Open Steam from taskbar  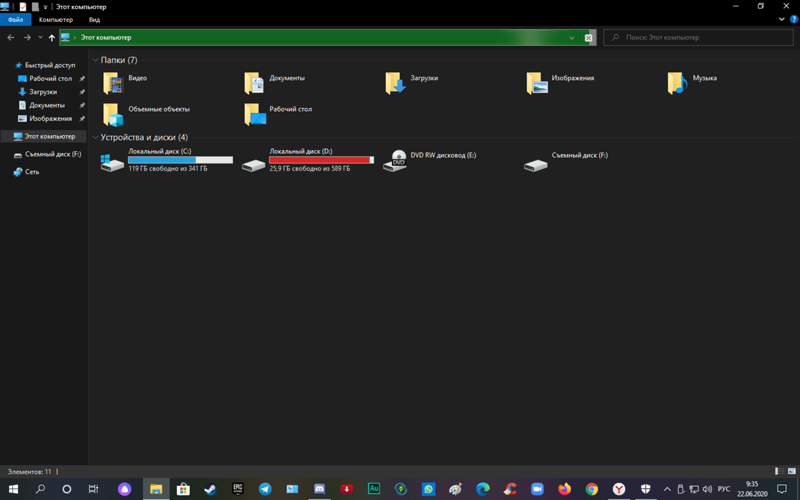tap(210, 489)
